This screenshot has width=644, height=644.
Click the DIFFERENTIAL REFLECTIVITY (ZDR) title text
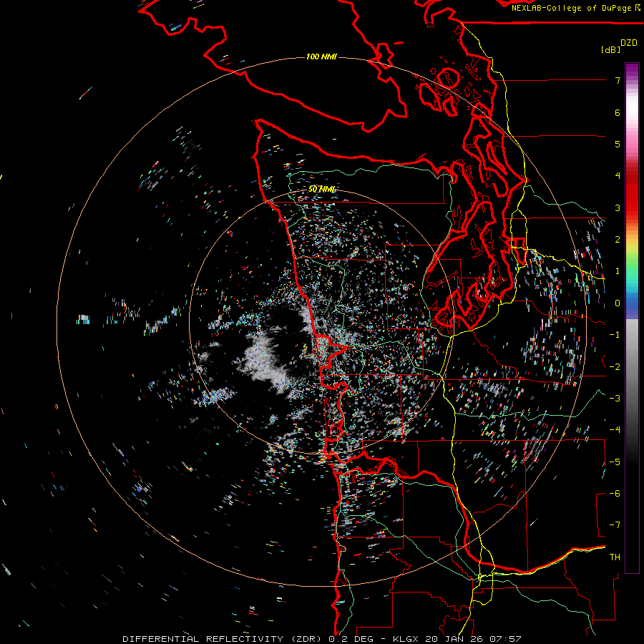[223, 639]
